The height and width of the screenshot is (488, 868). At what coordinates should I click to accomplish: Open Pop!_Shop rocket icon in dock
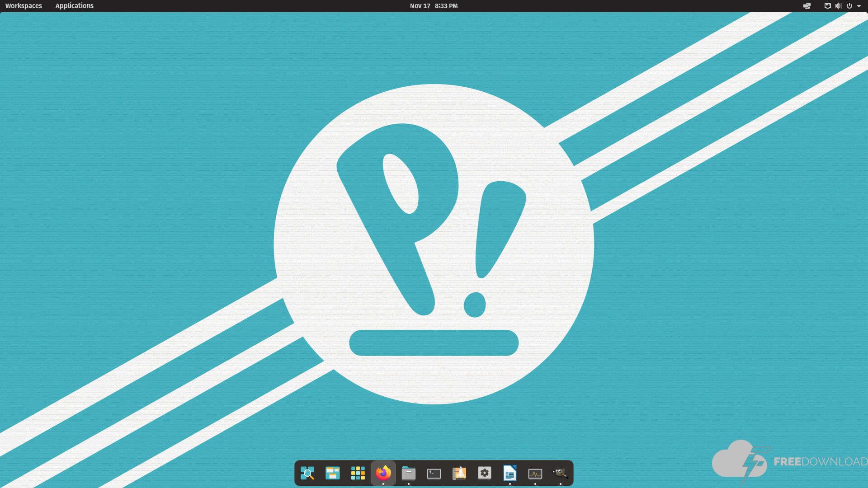point(459,473)
